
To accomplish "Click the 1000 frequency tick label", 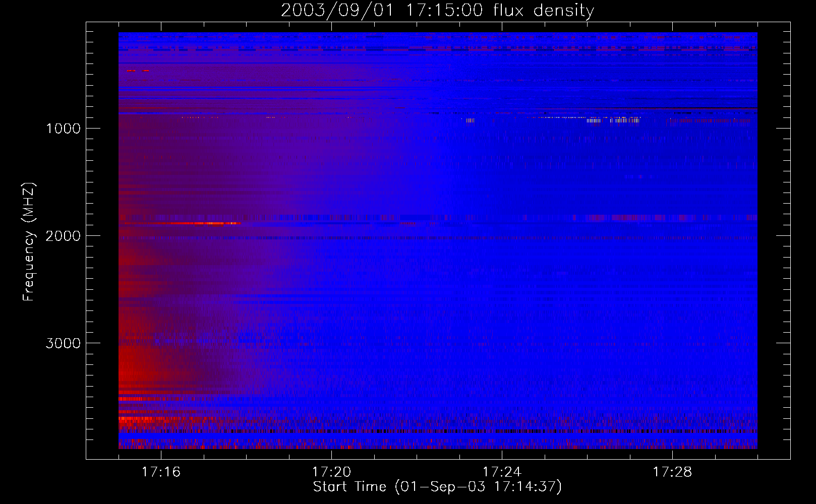I will (x=63, y=129).
